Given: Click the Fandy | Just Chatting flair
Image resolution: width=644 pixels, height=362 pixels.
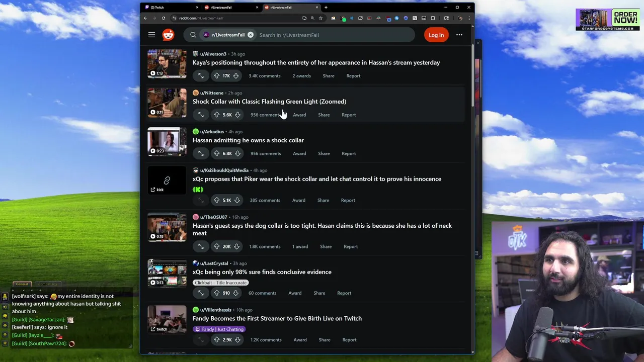Looking at the screenshot, I should pos(219,329).
